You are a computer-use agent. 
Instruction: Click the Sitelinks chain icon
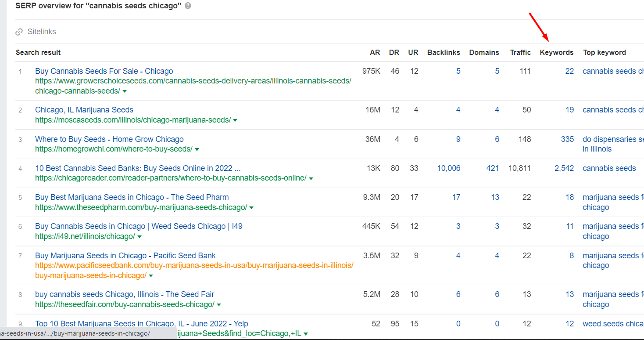coord(19,32)
